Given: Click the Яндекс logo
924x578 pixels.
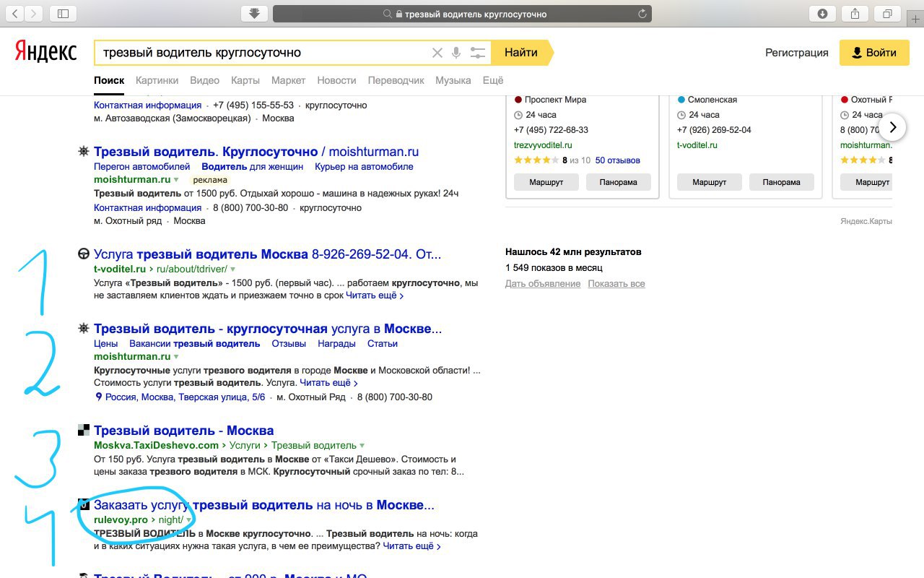Looking at the screenshot, I should (x=45, y=52).
